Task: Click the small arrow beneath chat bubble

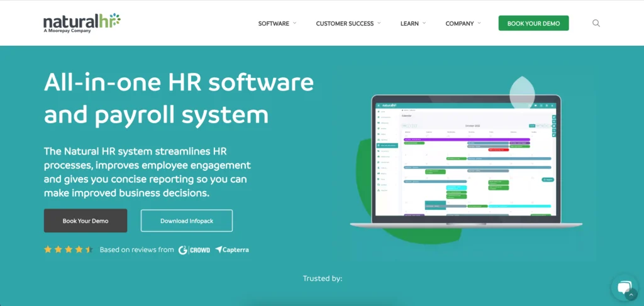Action: pos(631,295)
